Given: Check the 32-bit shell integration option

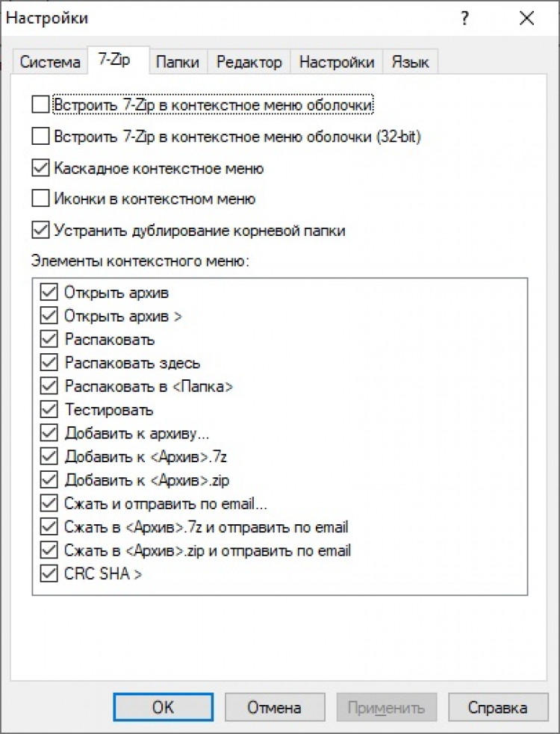Looking at the screenshot, I should click(40, 137).
